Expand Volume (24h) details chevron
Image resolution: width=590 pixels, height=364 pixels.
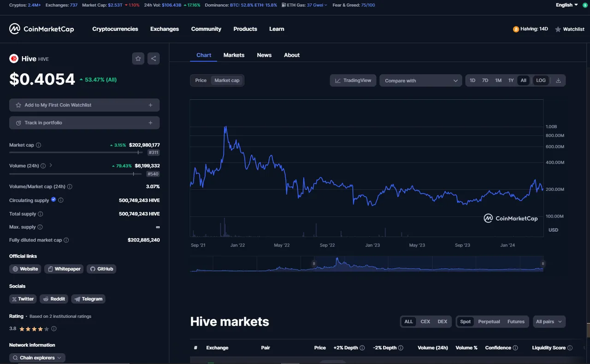tap(51, 165)
